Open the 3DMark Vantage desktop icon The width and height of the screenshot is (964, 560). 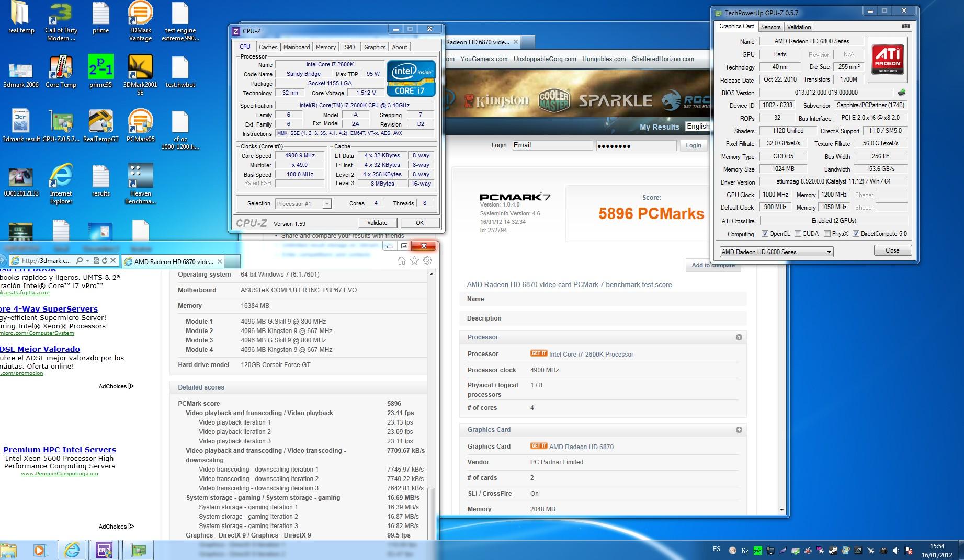[x=140, y=21]
